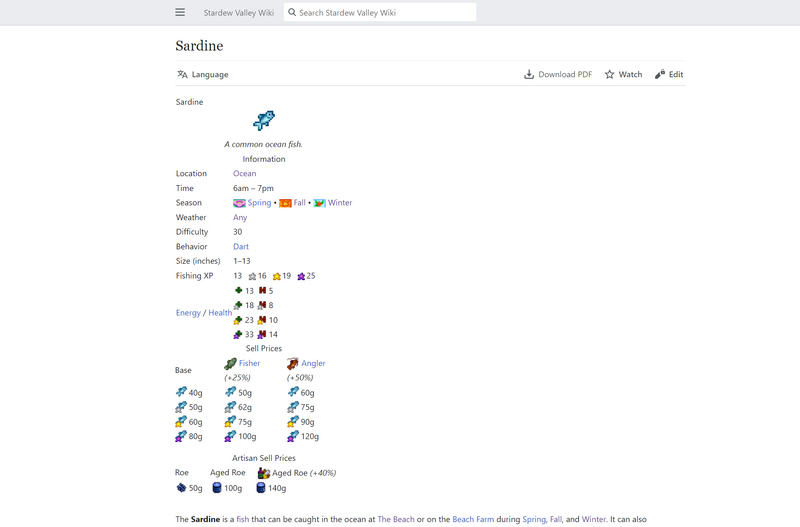Open the Beach Farm link

[x=473, y=519]
